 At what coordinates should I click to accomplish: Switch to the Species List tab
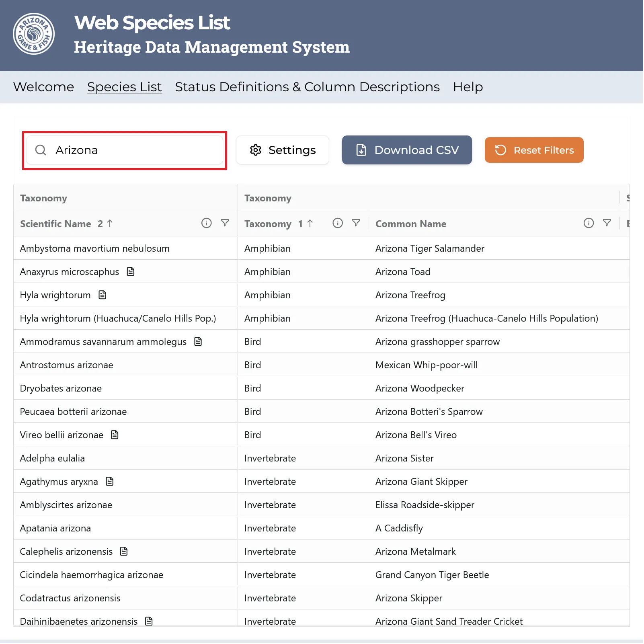click(x=124, y=87)
